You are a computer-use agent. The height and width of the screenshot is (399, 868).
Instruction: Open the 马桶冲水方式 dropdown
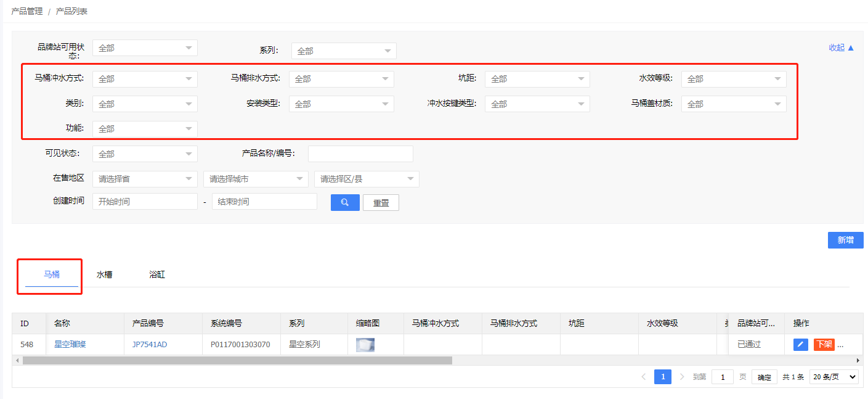[x=145, y=79]
